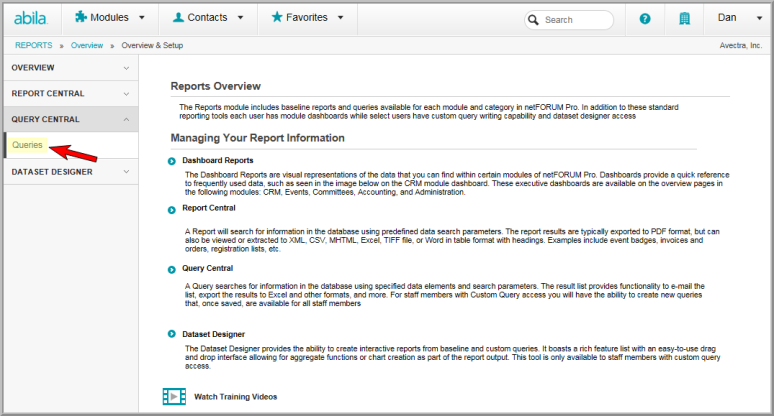Open the Favorites menu
This screenshot has height=416, width=774.
pyautogui.click(x=307, y=18)
